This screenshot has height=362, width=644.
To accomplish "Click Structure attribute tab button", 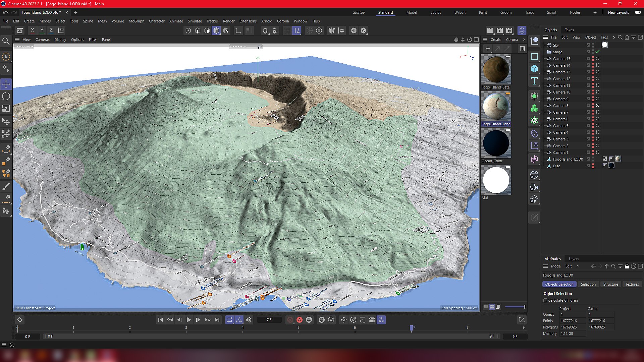I will pyautogui.click(x=610, y=284).
